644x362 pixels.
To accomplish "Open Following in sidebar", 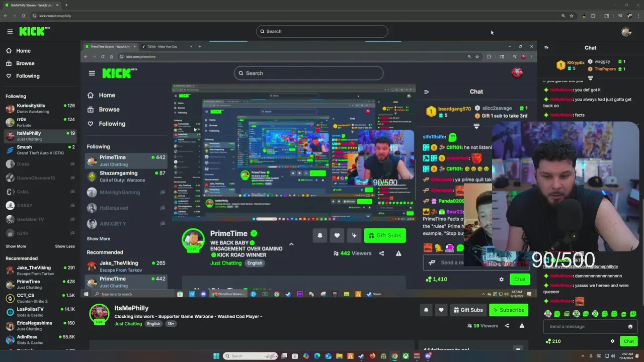I will [23, 76].
